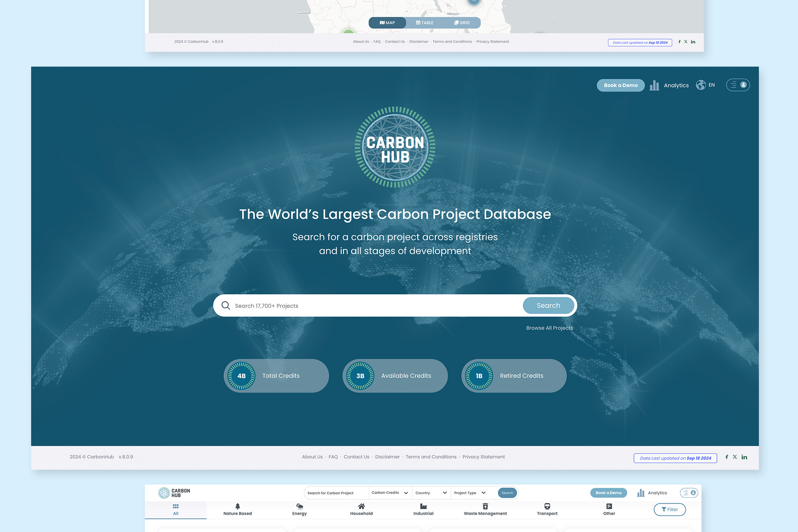Open Contact Us in top window footer
The height and width of the screenshot is (532, 798).
395,41
